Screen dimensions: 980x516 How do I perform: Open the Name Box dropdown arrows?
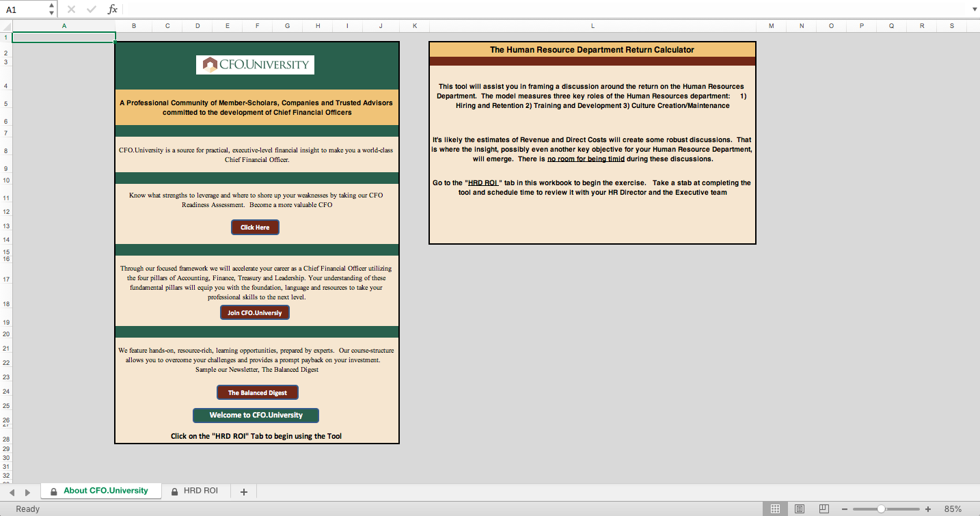[52, 10]
